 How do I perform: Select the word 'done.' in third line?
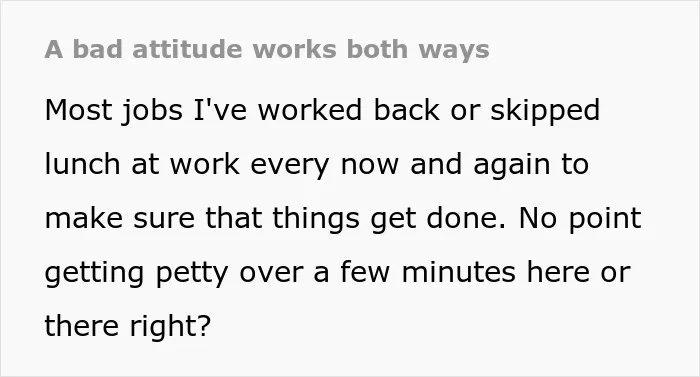pos(466,218)
